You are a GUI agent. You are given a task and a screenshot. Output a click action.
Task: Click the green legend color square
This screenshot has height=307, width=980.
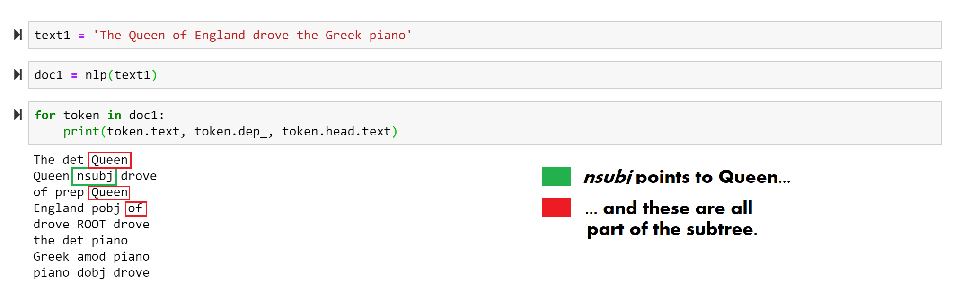pyautogui.click(x=556, y=177)
